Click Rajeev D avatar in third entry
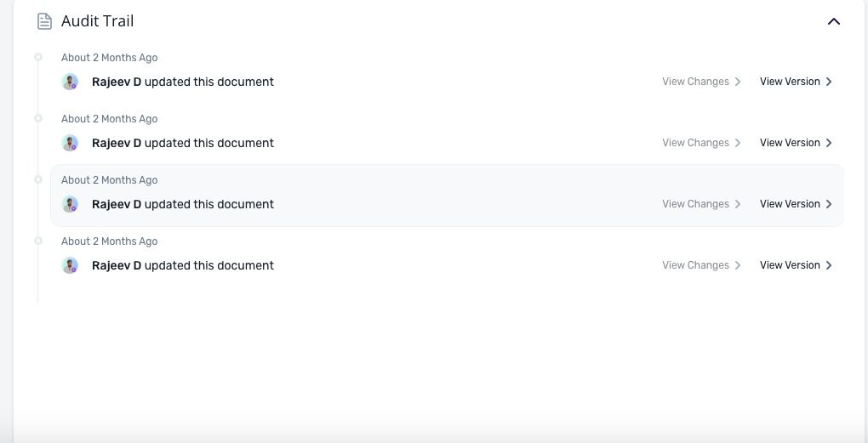This screenshot has height=443, width=868. point(70,205)
